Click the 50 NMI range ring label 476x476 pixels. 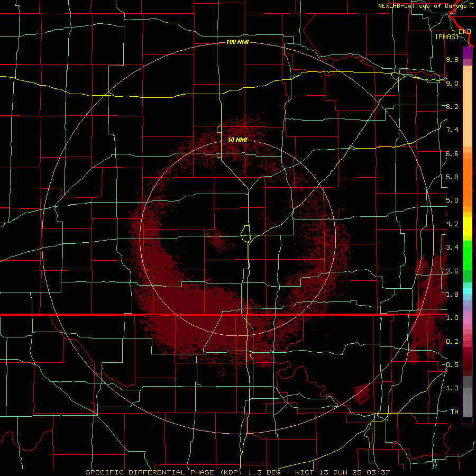click(237, 140)
